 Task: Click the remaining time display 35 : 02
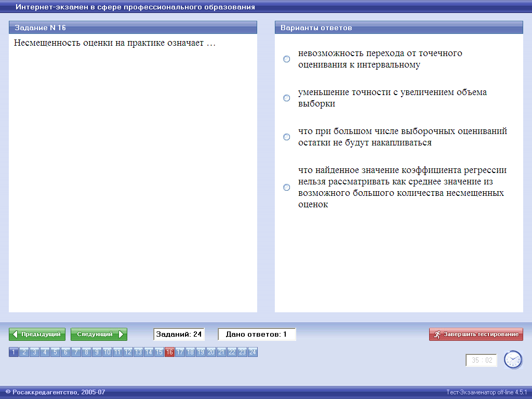482,361
